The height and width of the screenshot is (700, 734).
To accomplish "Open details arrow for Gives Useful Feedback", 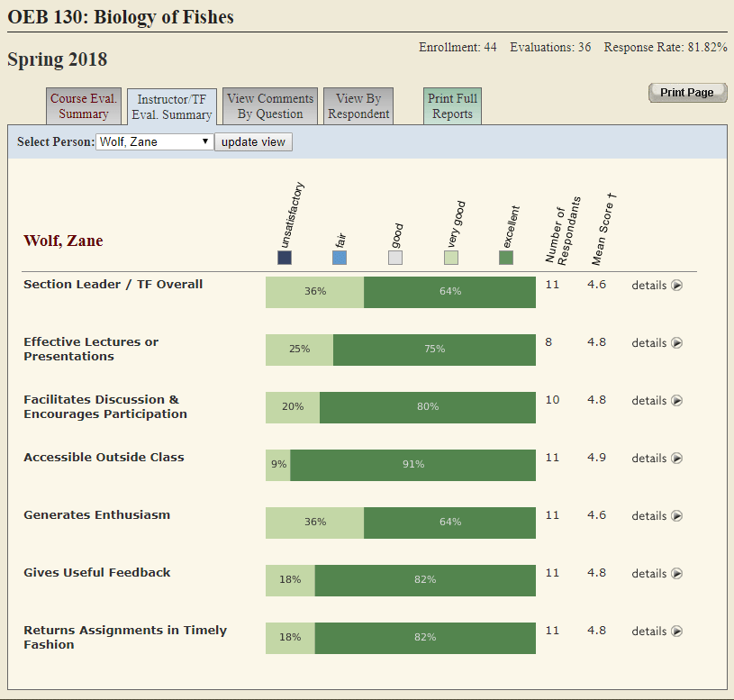I will [x=677, y=574].
